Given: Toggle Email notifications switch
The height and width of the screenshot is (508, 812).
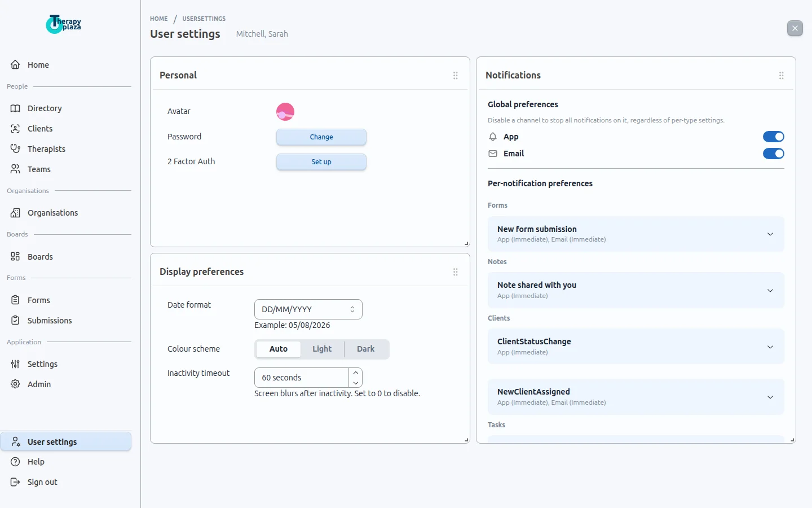Looking at the screenshot, I should (x=774, y=154).
